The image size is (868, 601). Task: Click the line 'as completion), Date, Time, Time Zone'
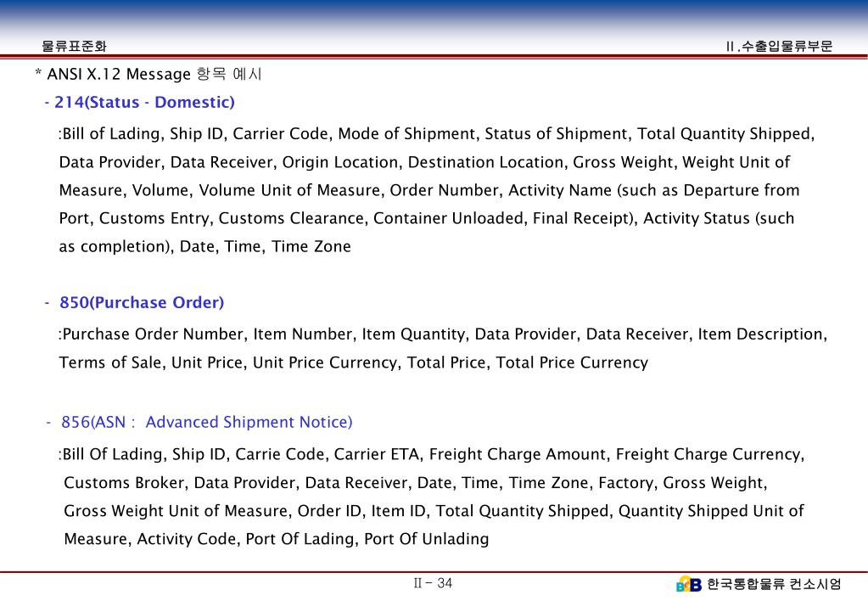(x=204, y=246)
